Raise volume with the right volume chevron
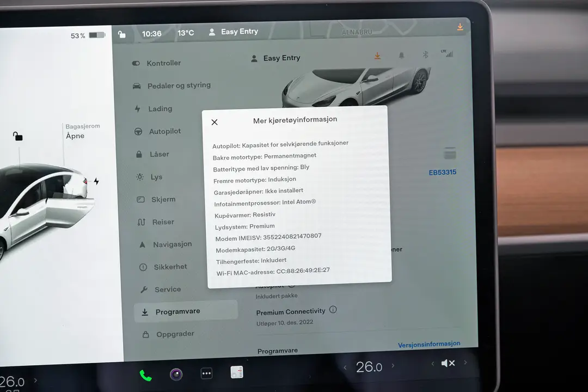This screenshot has width=588, height=392. pos(465,363)
